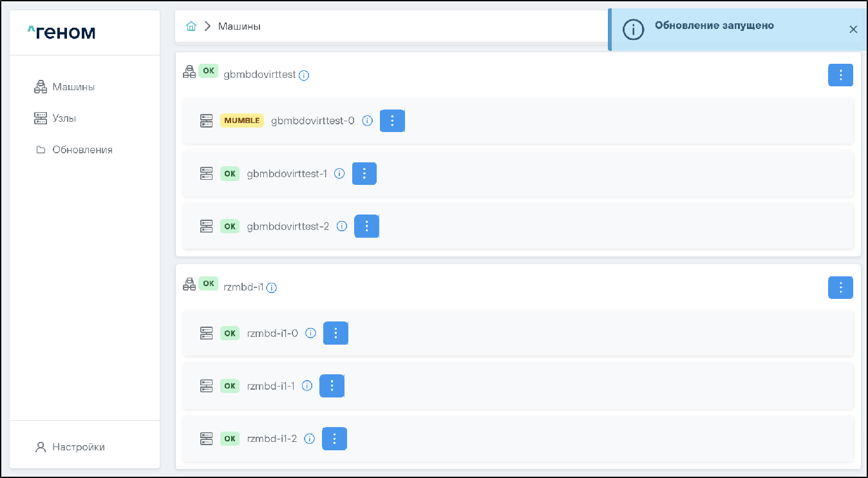This screenshot has height=478, width=868.
Task: Click the Геном logo
Action: [62, 32]
